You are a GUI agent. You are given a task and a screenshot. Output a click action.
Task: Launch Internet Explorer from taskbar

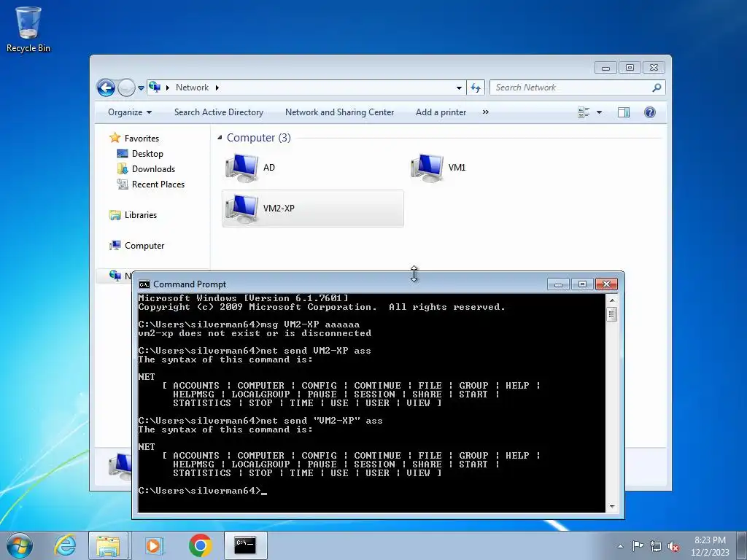[65, 545]
